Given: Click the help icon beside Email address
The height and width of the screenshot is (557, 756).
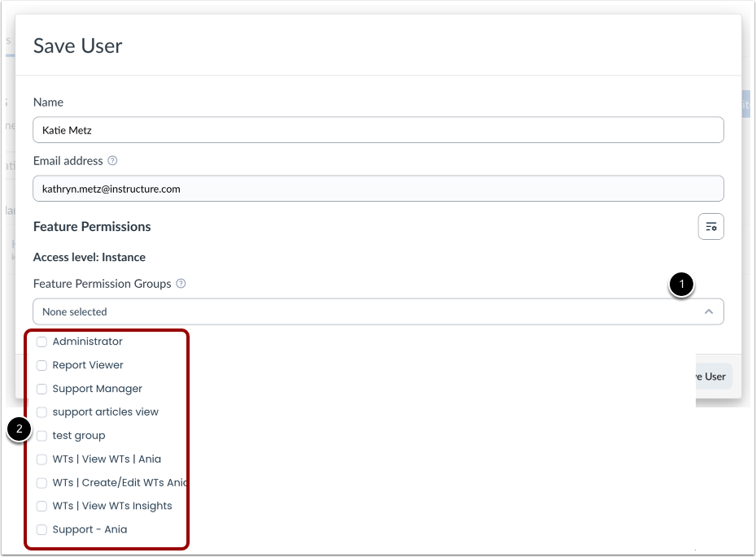Looking at the screenshot, I should tap(113, 160).
